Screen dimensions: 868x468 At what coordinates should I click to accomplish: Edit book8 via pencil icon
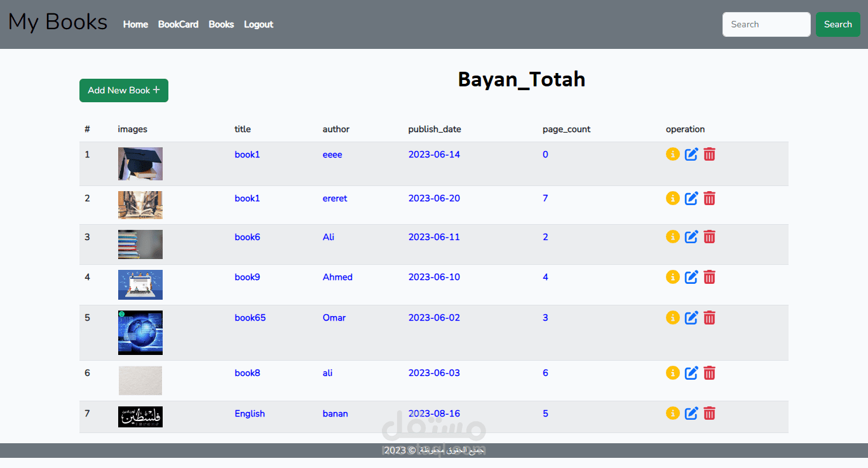pyautogui.click(x=691, y=373)
